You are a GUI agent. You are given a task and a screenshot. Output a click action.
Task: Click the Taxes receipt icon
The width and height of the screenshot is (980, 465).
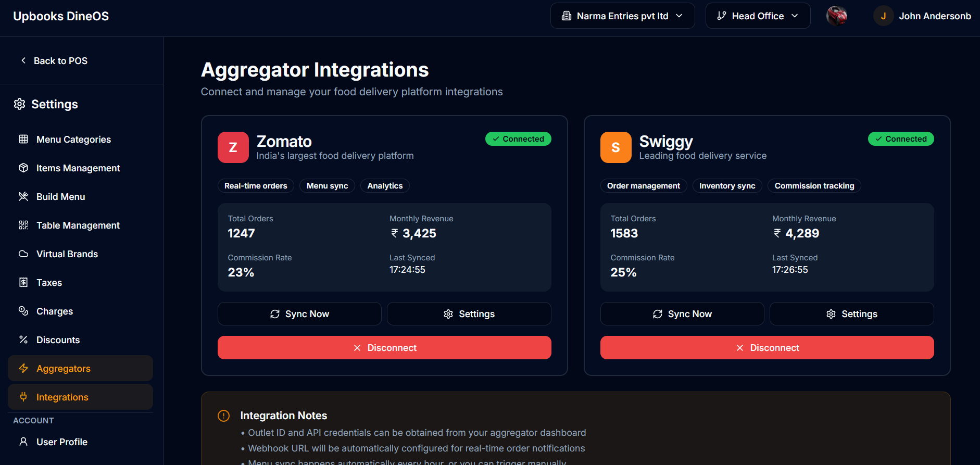coord(23,282)
